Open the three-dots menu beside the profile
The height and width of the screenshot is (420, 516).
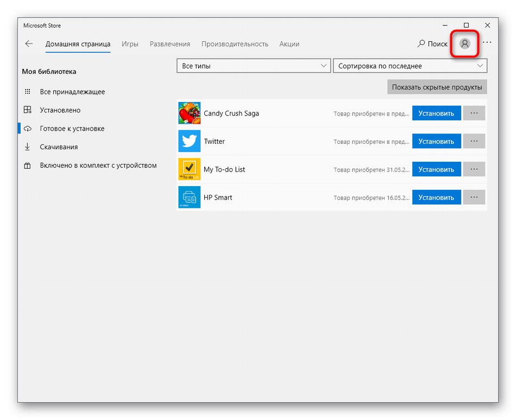pyautogui.click(x=487, y=42)
